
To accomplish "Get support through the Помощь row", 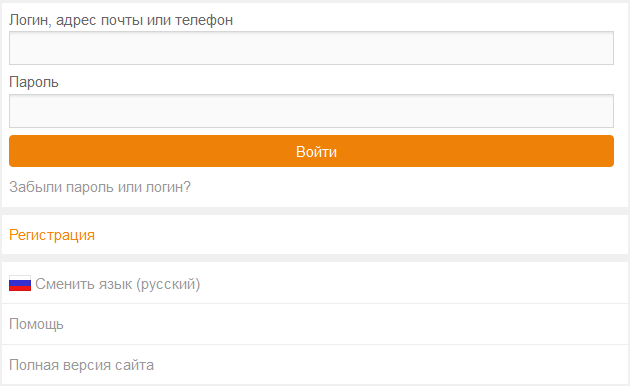I will point(315,324).
